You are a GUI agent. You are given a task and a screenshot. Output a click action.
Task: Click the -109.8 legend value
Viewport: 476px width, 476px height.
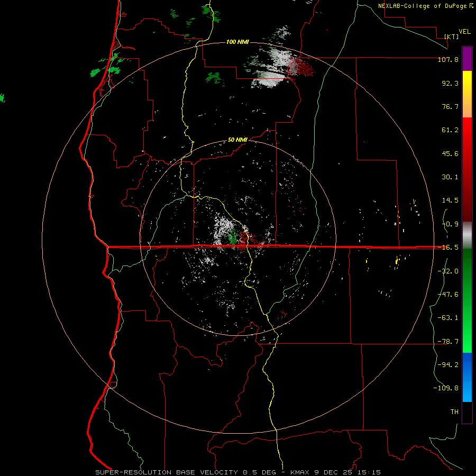pos(446,388)
